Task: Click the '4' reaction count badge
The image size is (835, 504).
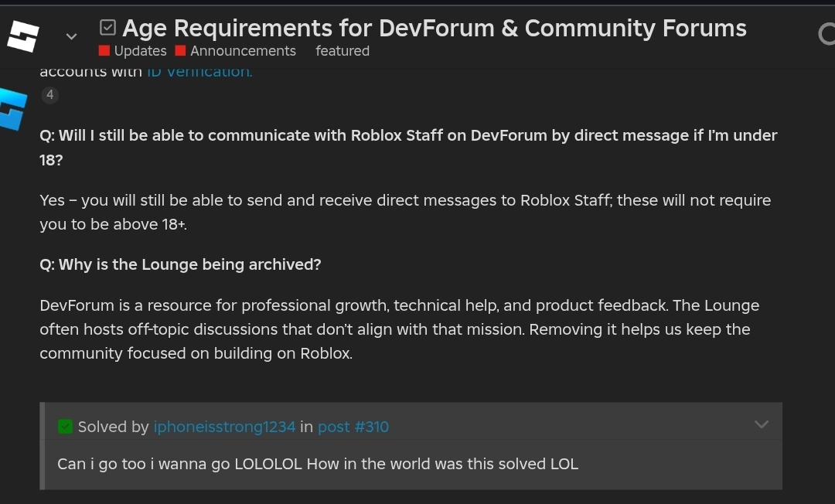Action: click(49, 94)
